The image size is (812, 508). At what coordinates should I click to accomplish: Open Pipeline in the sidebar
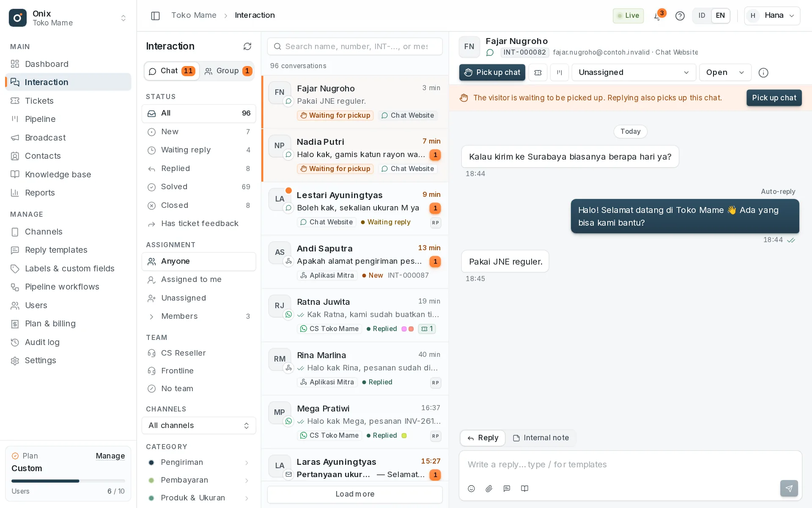(68, 119)
